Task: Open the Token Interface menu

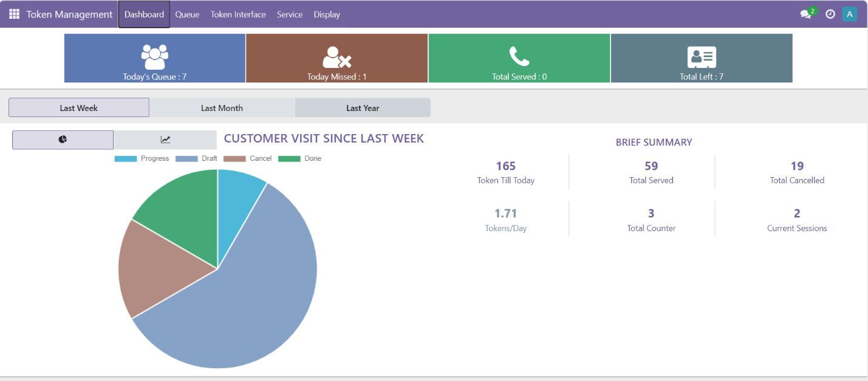Action: point(238,15)
